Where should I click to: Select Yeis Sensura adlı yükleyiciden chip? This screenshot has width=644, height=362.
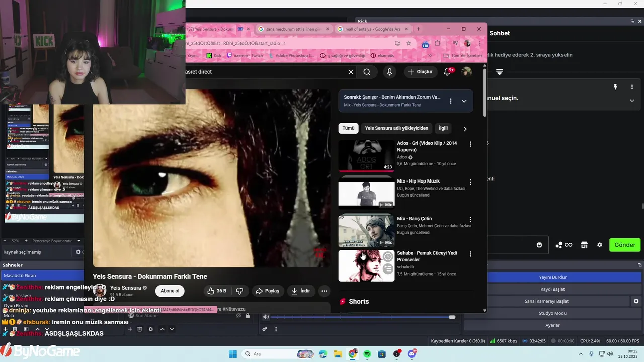pos(396,128)
